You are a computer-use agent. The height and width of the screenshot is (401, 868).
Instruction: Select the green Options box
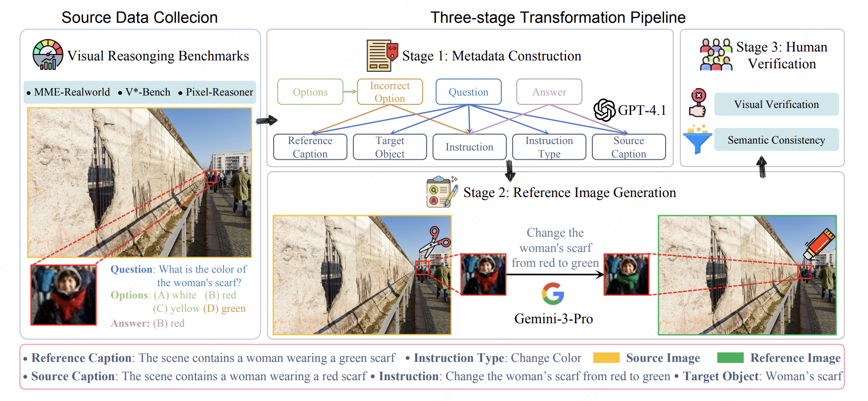click(x=310, y=92)
